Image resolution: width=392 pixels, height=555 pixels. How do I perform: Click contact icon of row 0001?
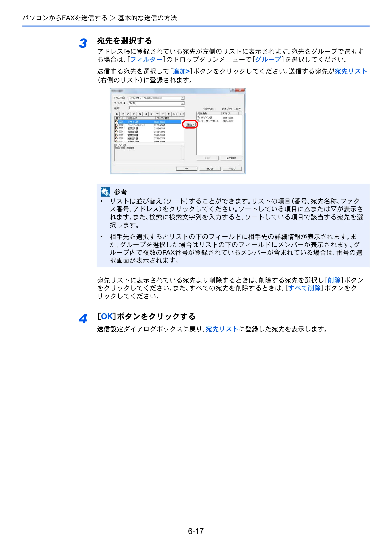(116, 122)
